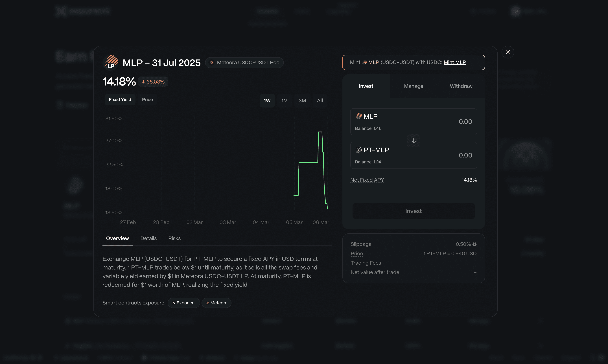Screen dimensions: 608x364
Task: Switch the chart to Price view
Action: pyautogui.click(x=147, y=100)
